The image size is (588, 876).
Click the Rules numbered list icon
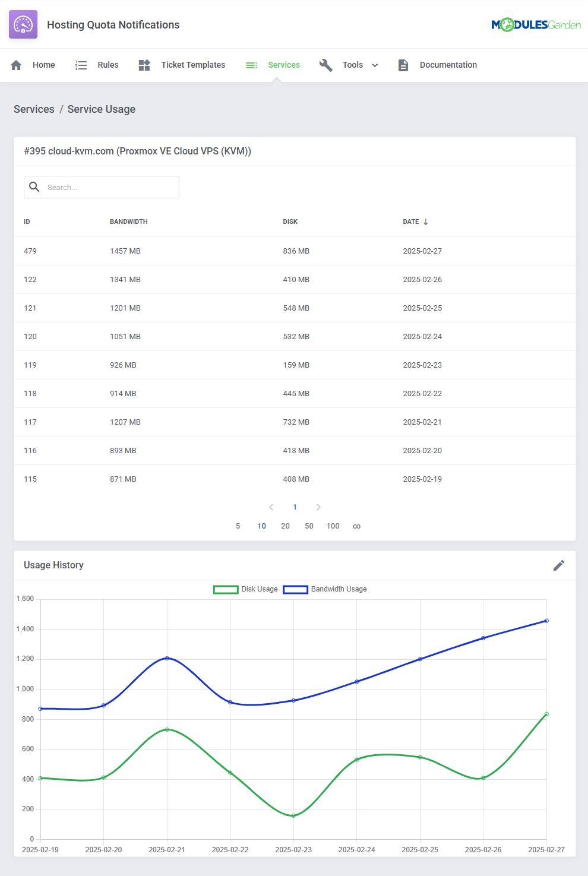pos(81,65)
